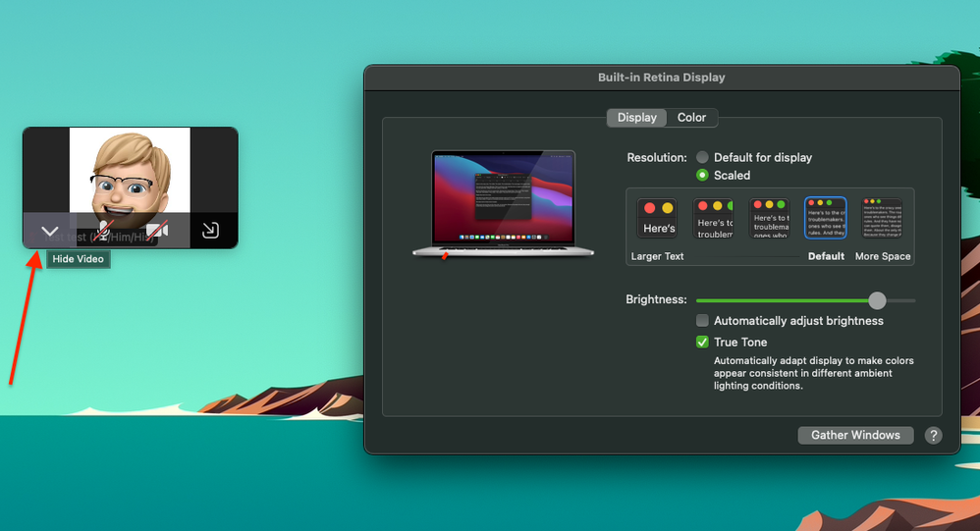Click the exit minimized video arrow icon
The image size is (980, 531).
(x=210, y=231)
